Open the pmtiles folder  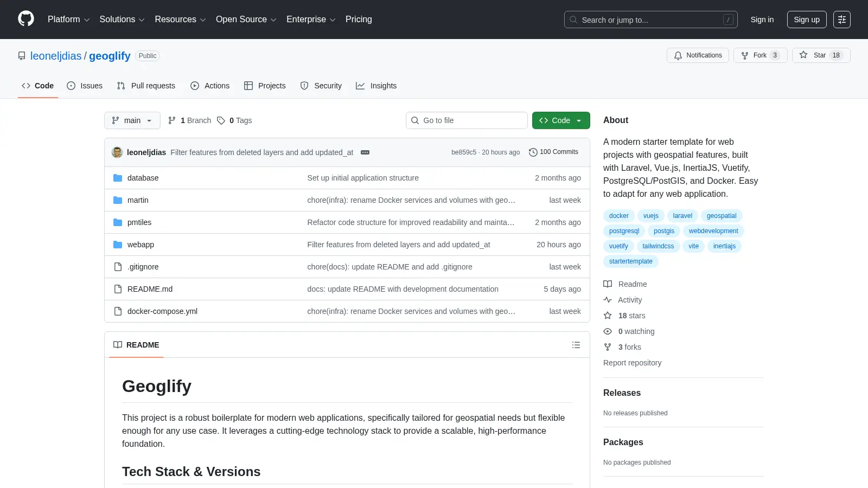click(x=139, y=222)
